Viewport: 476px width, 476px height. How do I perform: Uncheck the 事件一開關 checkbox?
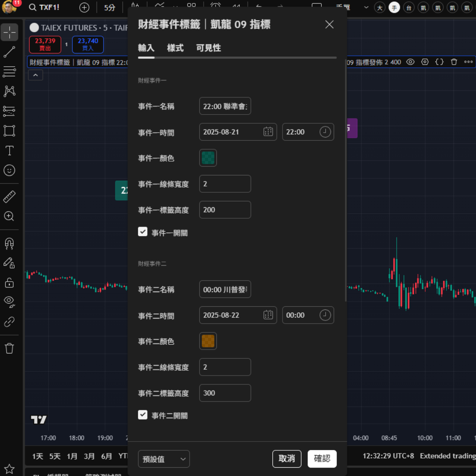(143, 232)
